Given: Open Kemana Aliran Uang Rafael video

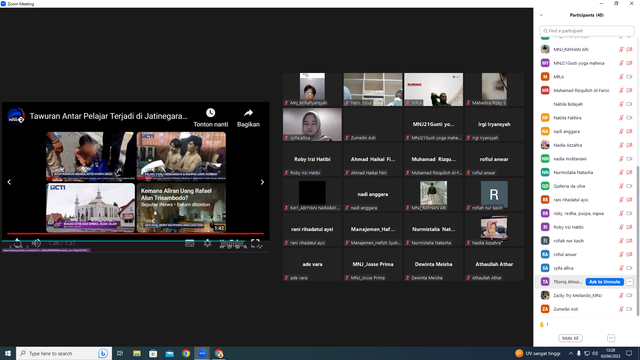Looking at the screenshot, I should coord(181,207).
